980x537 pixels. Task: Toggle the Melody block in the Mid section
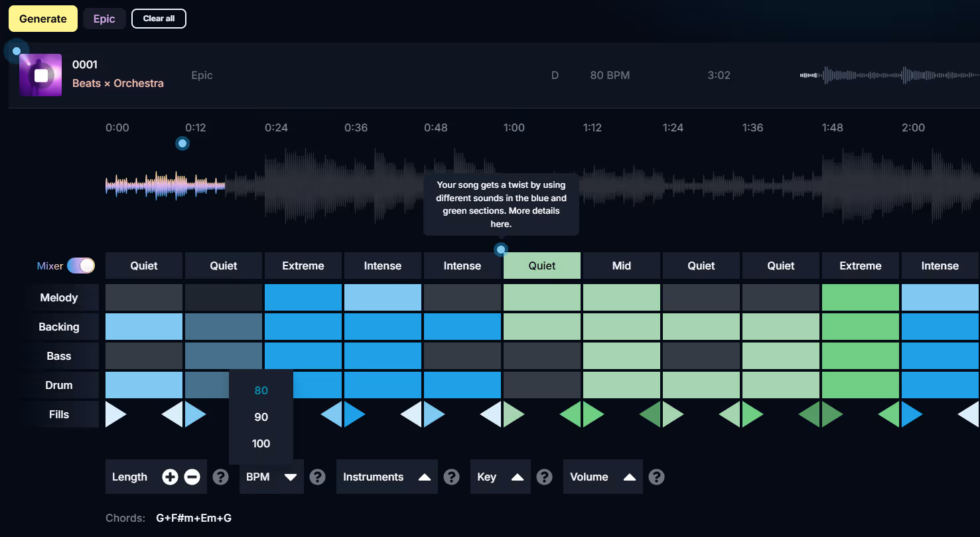click(x=622, y=297)
